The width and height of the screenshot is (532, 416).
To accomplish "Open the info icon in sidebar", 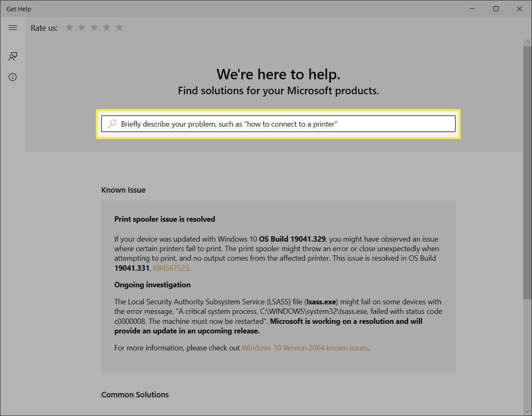I will click(13, 77).
